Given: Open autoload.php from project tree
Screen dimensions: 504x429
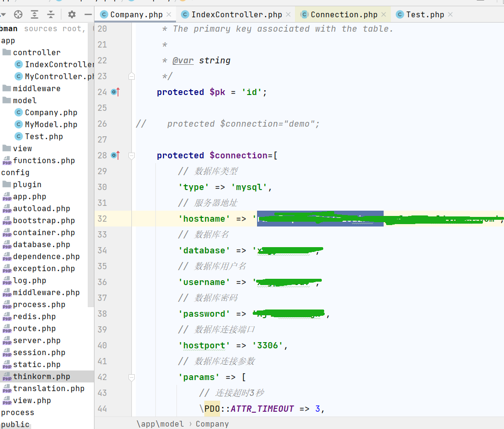Looking at the screenshot, I should 41,208.
